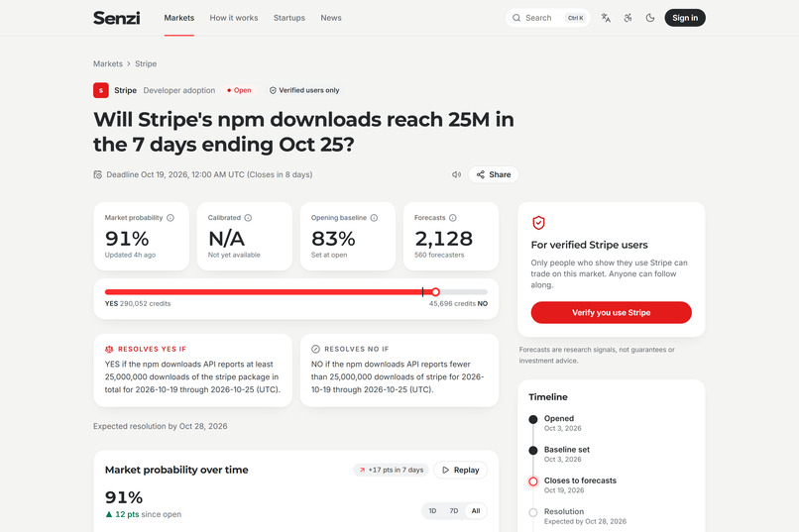Click the 83% opening baseline value

point(333,238)
